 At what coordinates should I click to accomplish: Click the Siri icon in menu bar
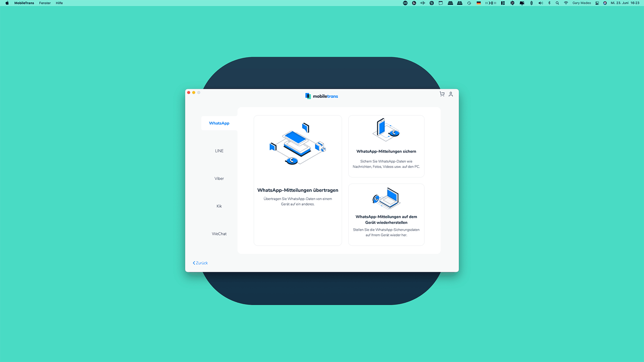[605, 3]
